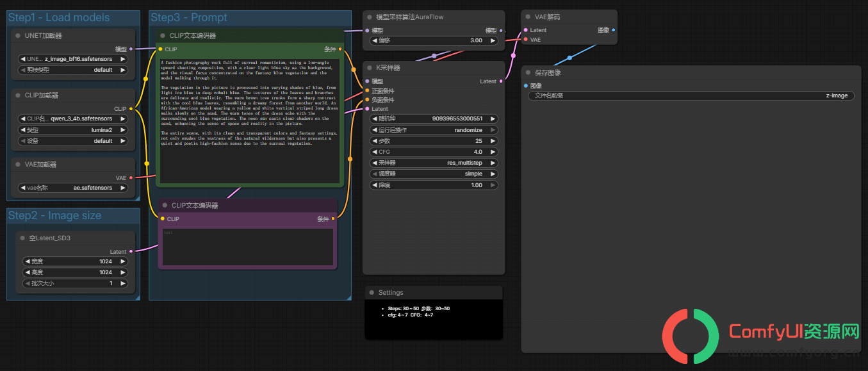The width and height of the screenshot is (868, 371).
Task: Click the 降噪 value field
Action: click(x=434, y=185)
